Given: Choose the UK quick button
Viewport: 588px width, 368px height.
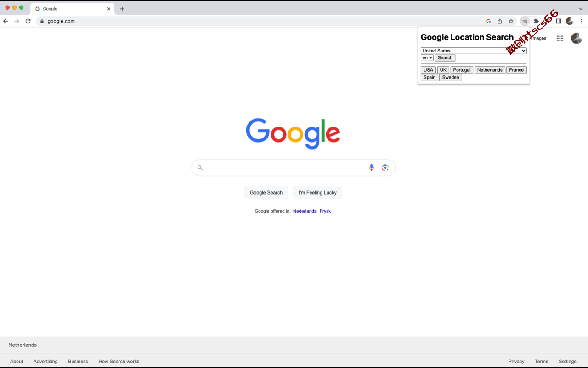Looking at the screenshot, I should pos(443,70).
